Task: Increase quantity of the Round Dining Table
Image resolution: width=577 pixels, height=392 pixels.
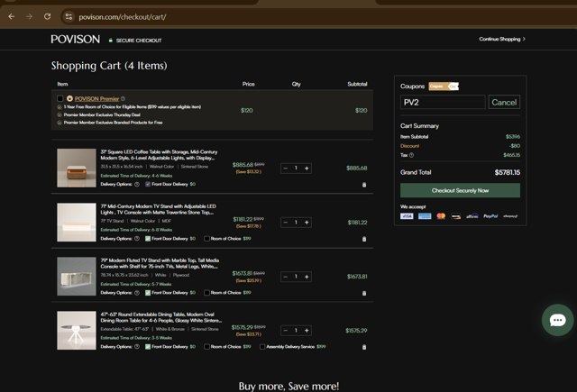Action: point(307,330)
